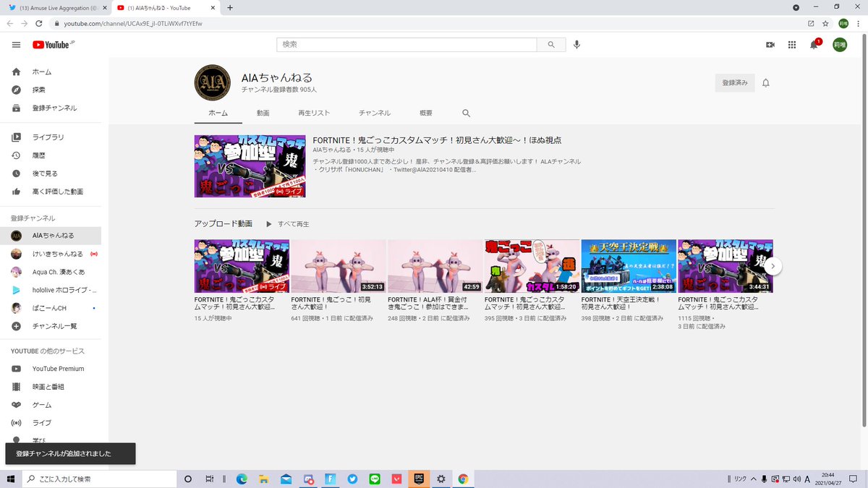The width and height of the screenshot is (868, 488).
Task: Open the 3:44:31 video thumbnail
Action: point(726,266)
